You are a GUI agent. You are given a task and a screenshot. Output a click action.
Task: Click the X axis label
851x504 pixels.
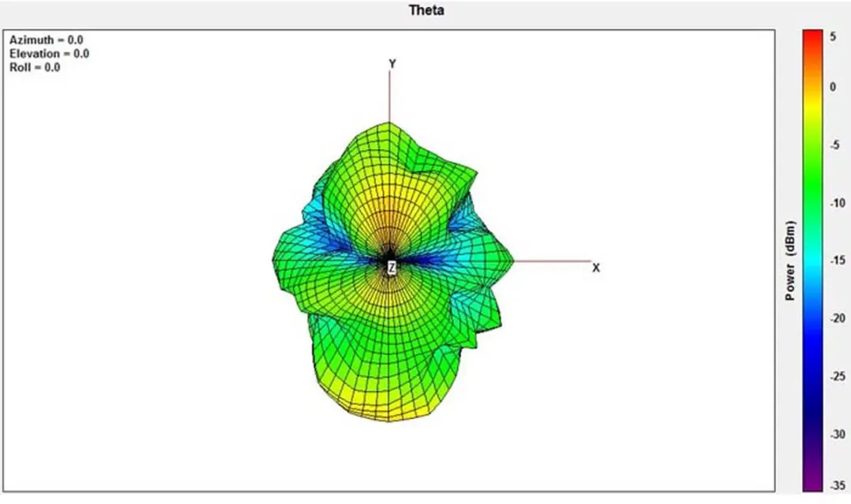pos(596,268)
